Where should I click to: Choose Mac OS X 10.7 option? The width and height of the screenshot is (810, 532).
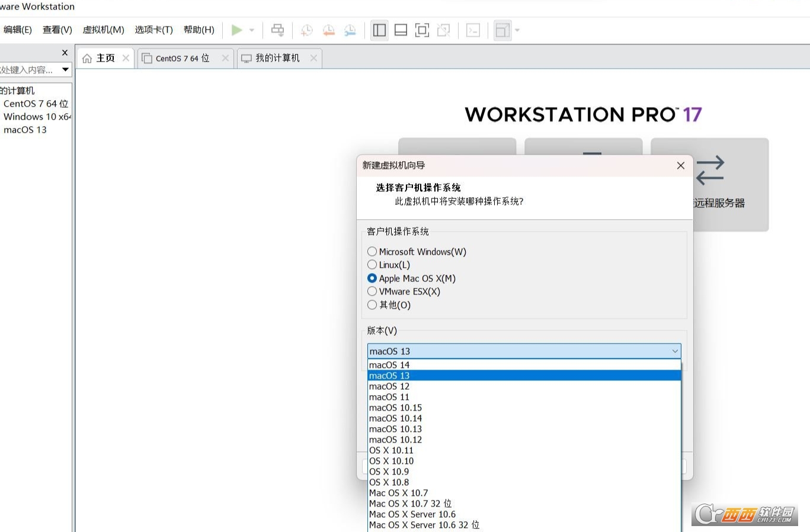524,493
